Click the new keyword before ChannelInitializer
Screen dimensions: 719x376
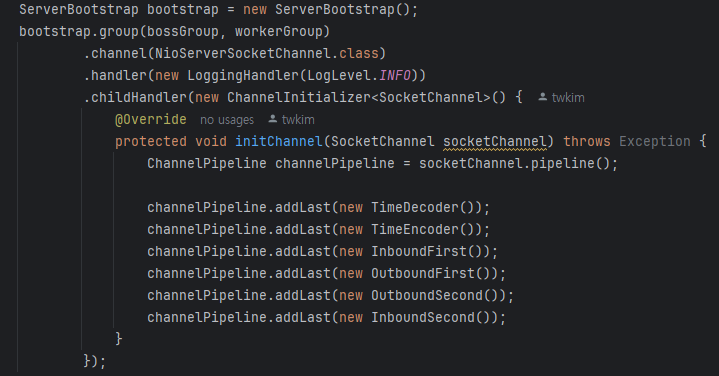click(x=207, y=98)
